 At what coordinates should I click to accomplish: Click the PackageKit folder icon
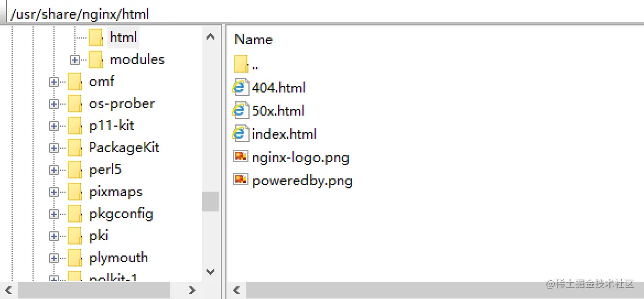pyautogui.click(x=75, y=148)
